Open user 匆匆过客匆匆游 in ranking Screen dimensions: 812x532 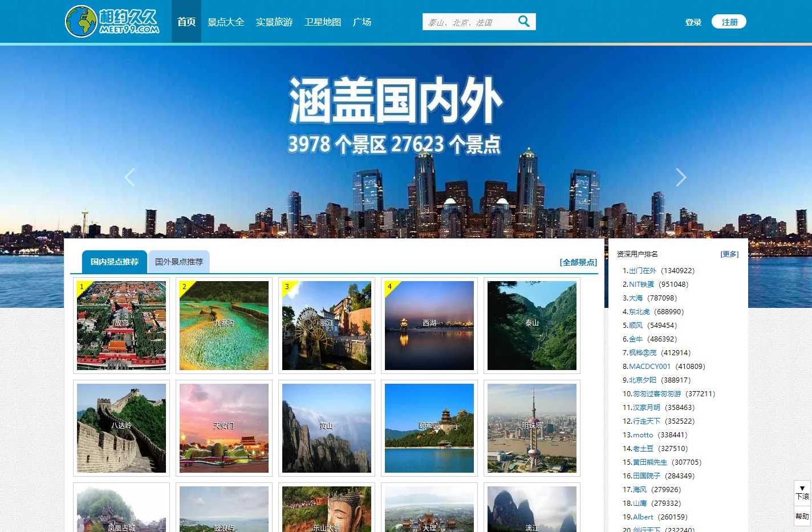[657, 394]
